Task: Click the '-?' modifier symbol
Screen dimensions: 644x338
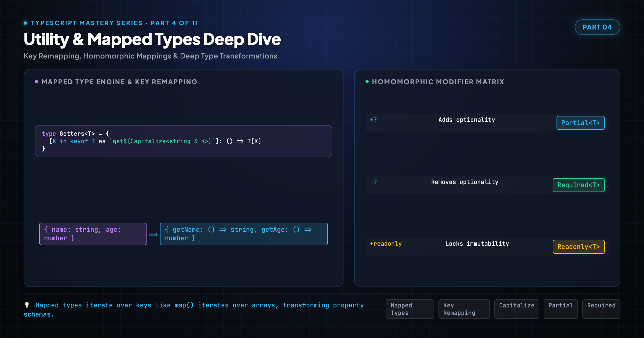Action: coord(373,182)
